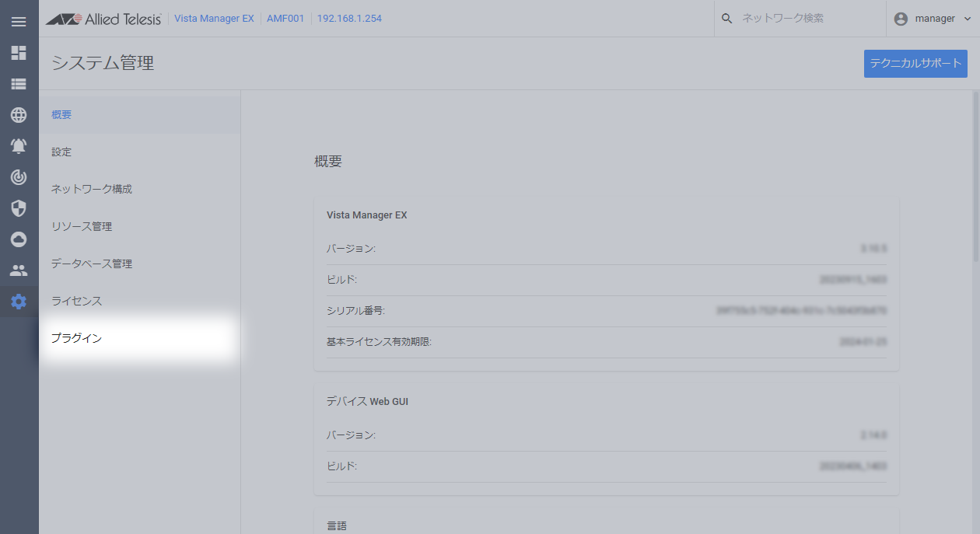Open the データベース管理 section

tap(140, 264)
